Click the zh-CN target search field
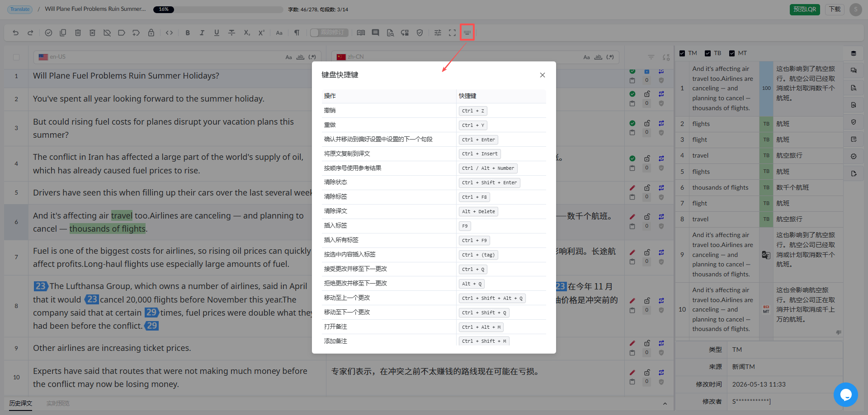This screenshot has height=415, width=868. [475, 57]
